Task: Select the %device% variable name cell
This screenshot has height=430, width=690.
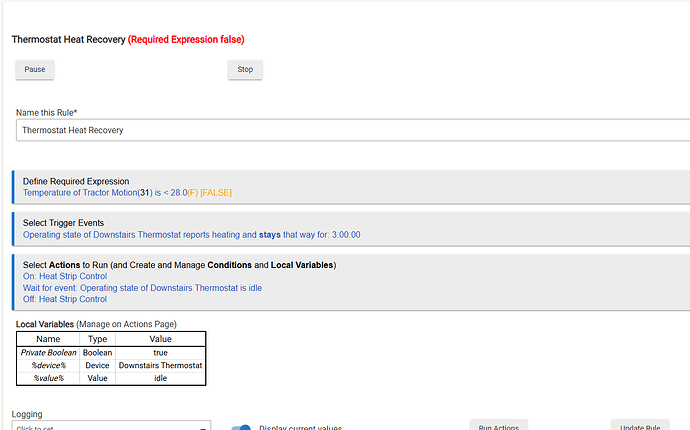Action: 48,365
